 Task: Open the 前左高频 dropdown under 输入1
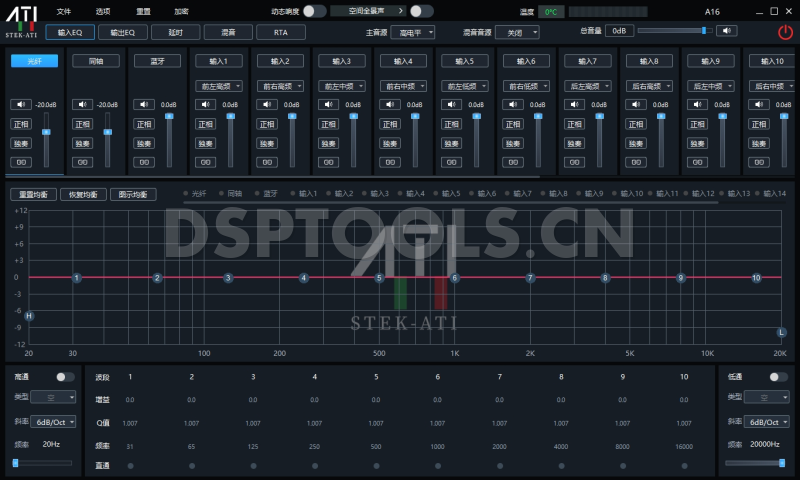pos(219,86)
